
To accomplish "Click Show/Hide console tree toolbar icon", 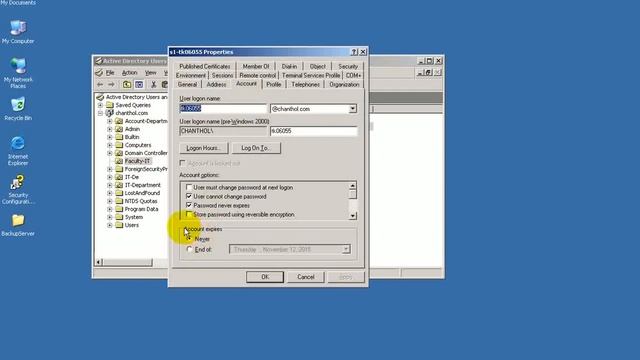I will [139, 84].
